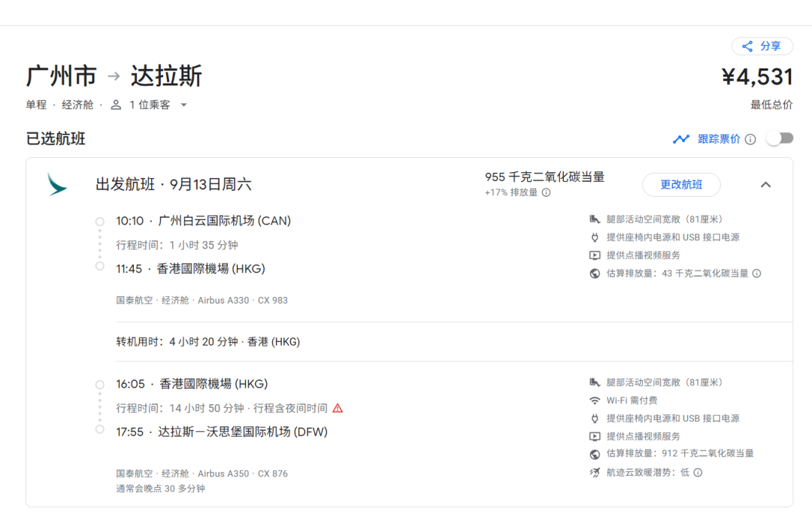Click the passenger person icon

click(116, 104)
